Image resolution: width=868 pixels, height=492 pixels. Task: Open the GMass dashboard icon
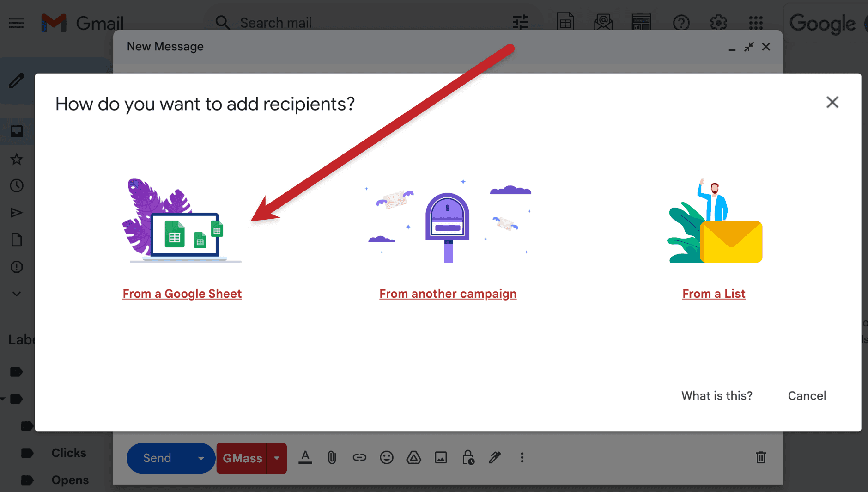642,22
